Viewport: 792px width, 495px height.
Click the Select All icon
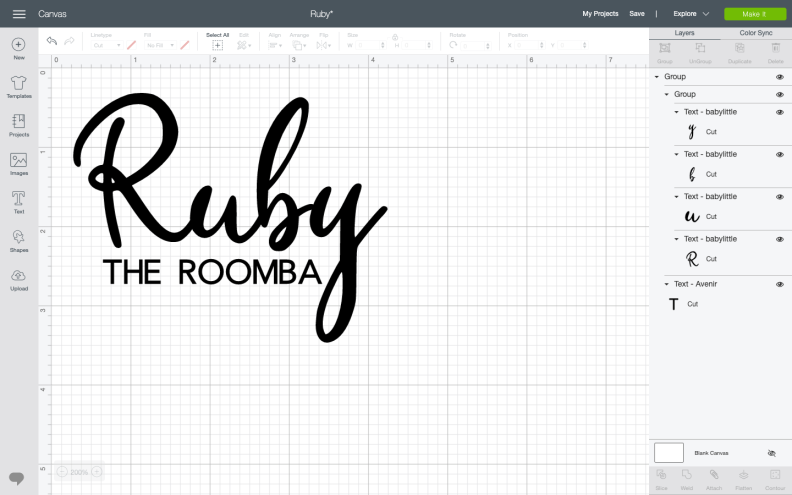pyautogui.click(x=217, y=45)
